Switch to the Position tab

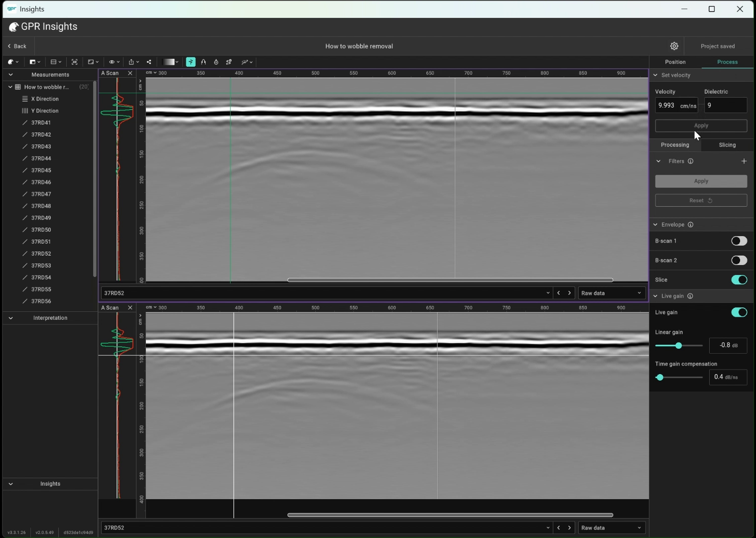coord(675,62)
